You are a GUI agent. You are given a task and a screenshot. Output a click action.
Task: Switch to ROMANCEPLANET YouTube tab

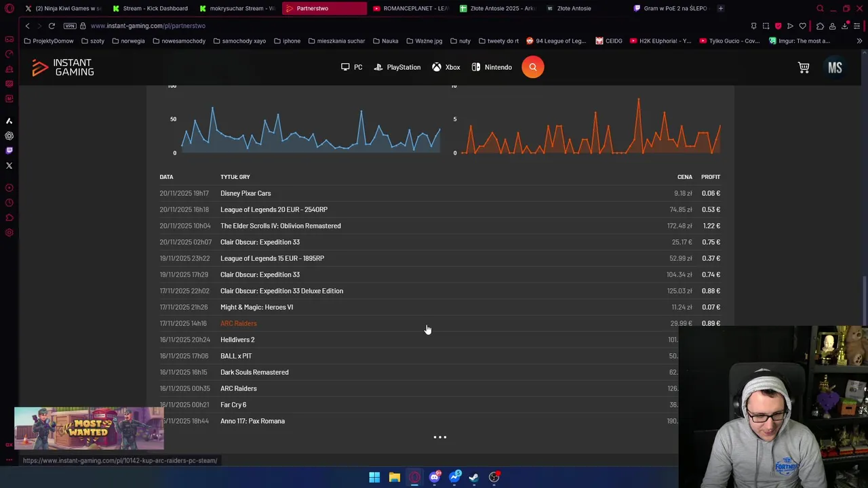tap(410, 9)
